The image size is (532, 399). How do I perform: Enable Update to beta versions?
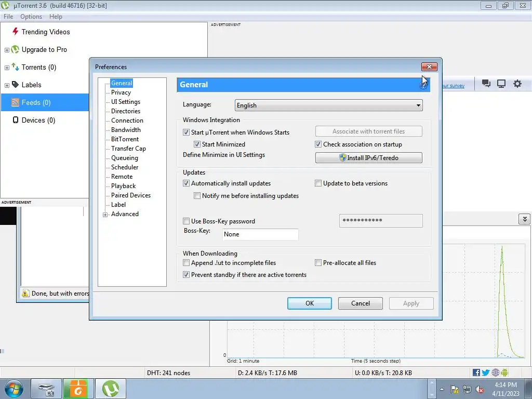318,183
